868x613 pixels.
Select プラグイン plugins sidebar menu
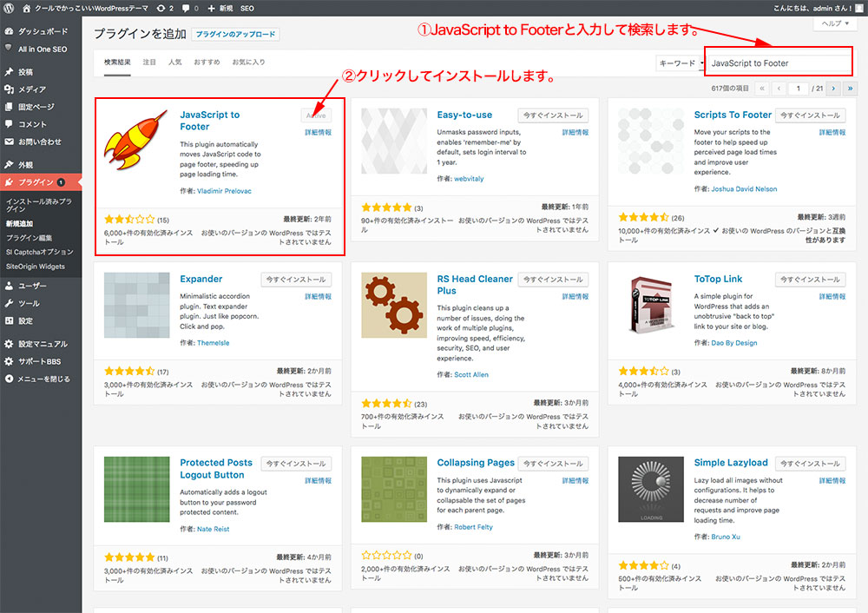[41, 182]
